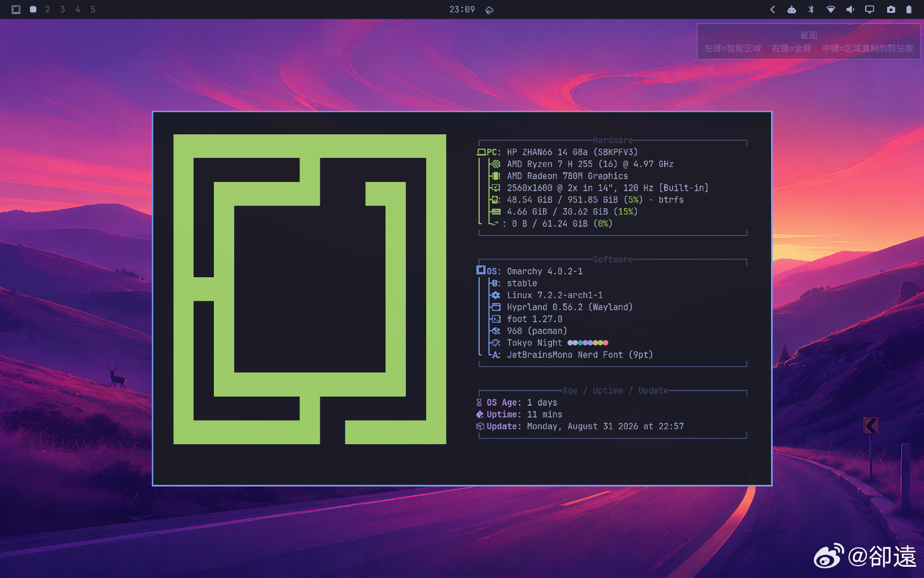Click the robot icon in the top bar

[792, 10]
